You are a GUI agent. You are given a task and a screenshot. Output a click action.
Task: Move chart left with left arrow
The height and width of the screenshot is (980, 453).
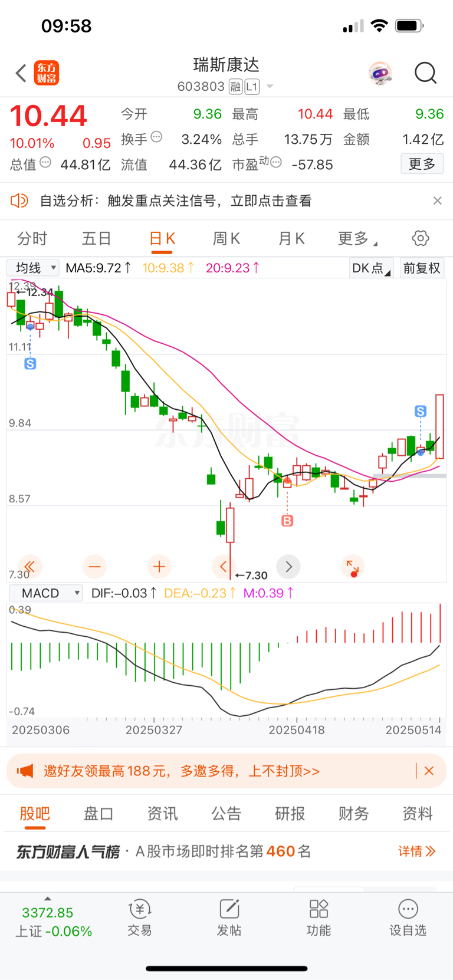click(223, 567)
